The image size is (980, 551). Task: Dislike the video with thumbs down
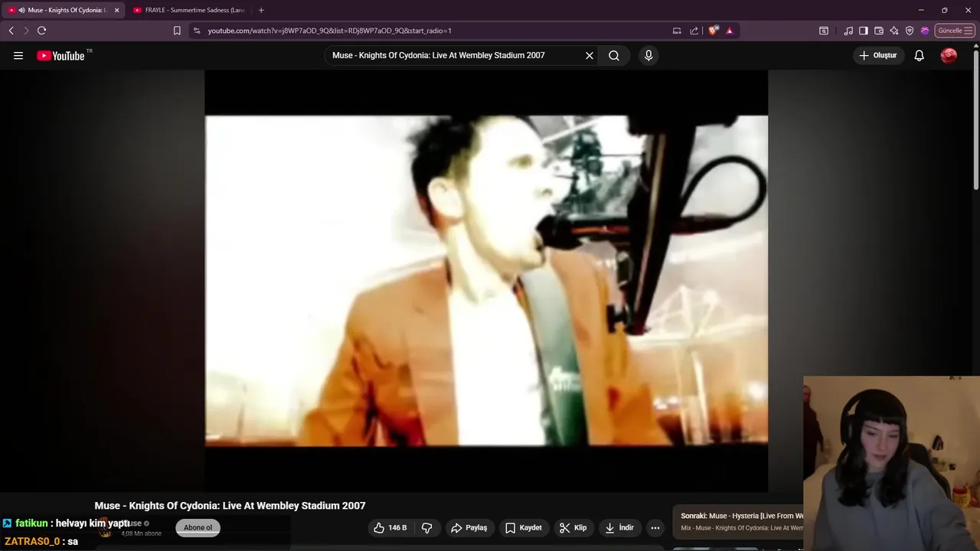tap(427, 528)
